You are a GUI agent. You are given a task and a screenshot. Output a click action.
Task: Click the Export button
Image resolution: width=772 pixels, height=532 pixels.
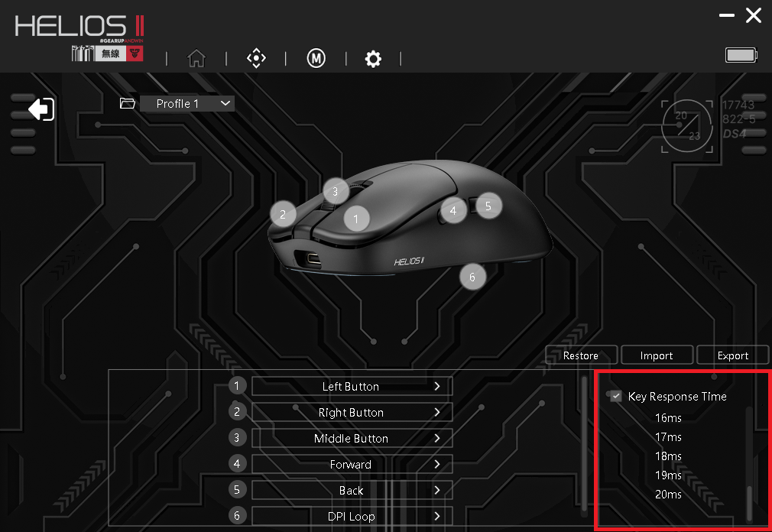click(x=733, y=355)
